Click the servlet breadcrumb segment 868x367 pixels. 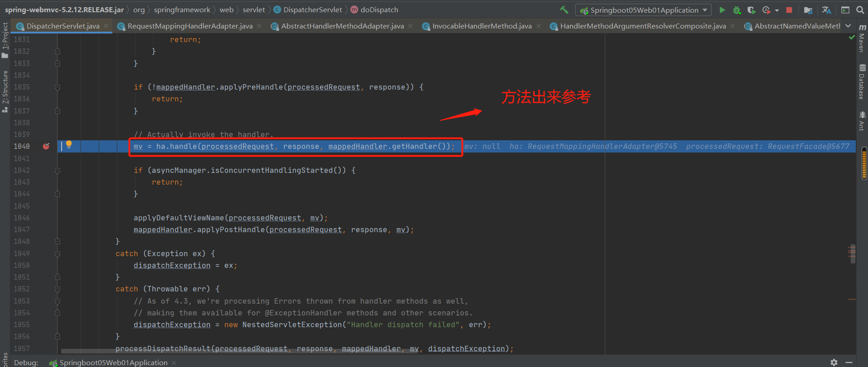click(254, 10)
